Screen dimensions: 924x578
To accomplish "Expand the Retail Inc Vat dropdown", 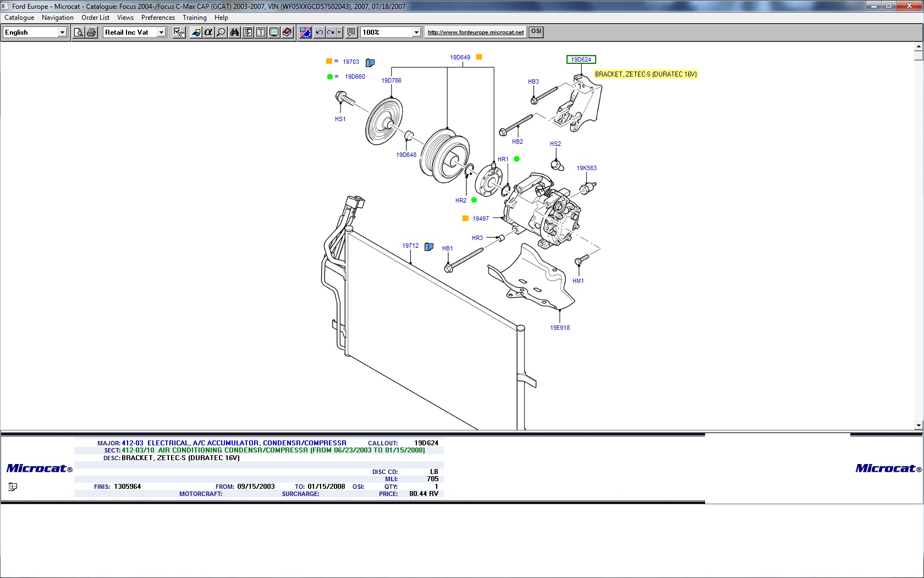I will 161,32.
